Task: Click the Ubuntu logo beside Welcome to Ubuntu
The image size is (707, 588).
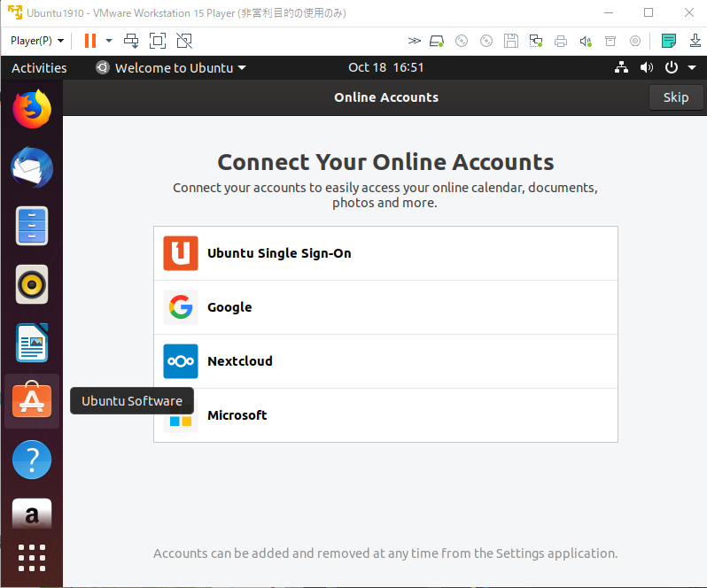Action: 103,67
